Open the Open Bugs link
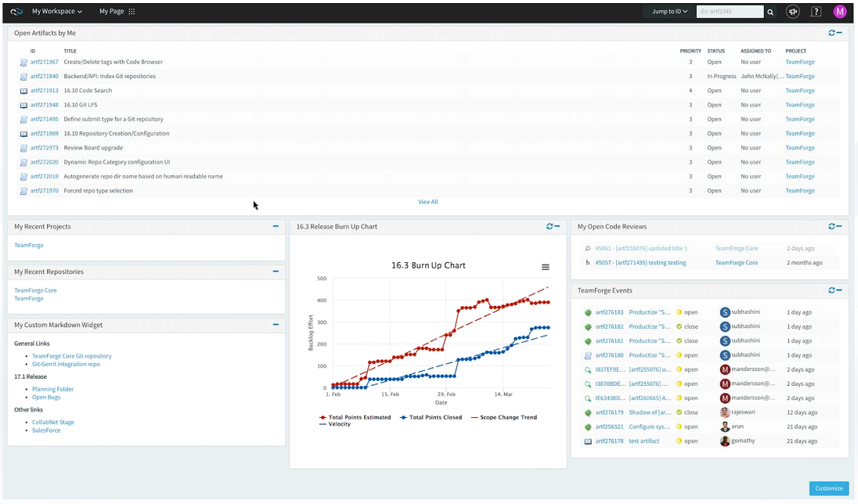Viewport: 858px width, 504px height. coord(46,398)
